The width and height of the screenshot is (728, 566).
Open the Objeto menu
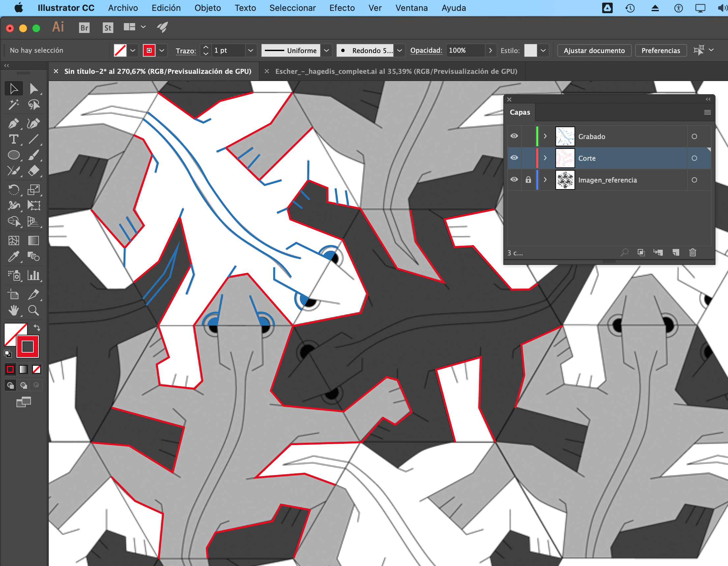[208, 8]
